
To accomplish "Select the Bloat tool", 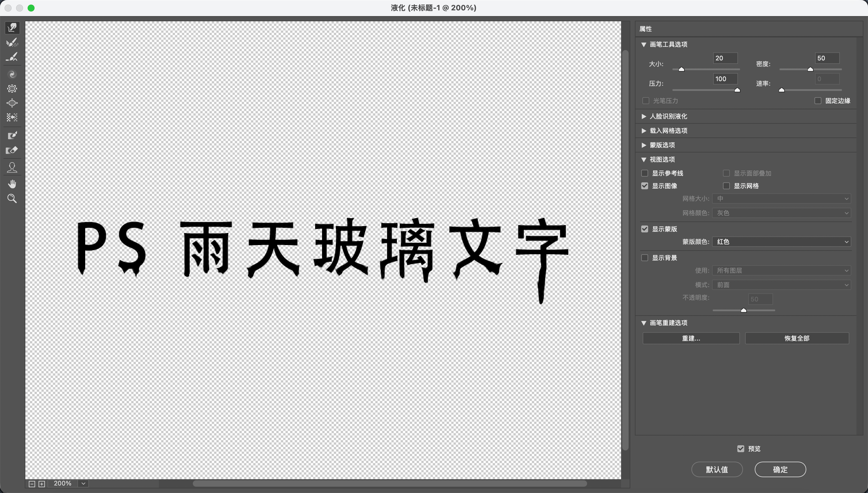I will pyautogui.click(x=12, y=103).
